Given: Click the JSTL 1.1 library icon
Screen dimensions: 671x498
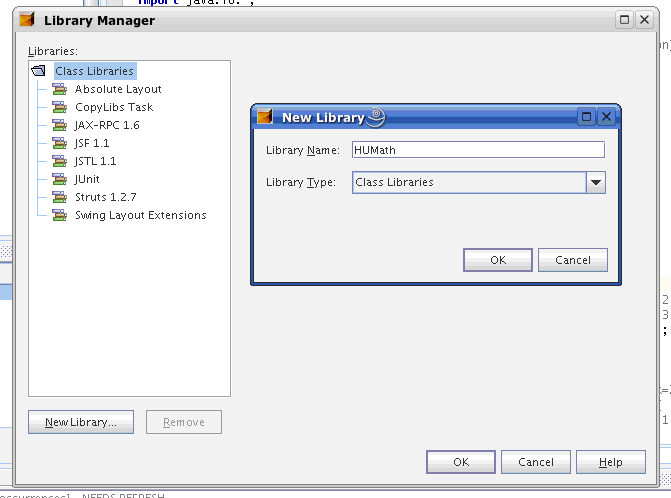Looking at the screenshot, I should [x=59, y=161].
